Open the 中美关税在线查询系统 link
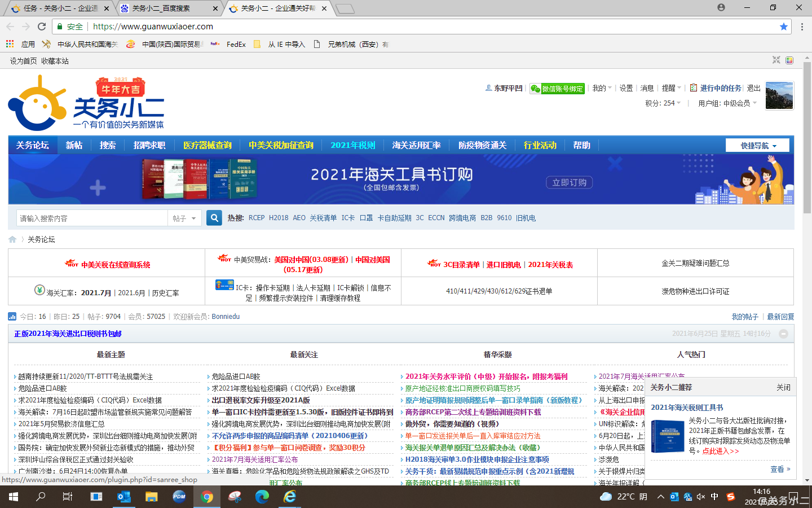The image size is (812, 508). tap(116, 265)
